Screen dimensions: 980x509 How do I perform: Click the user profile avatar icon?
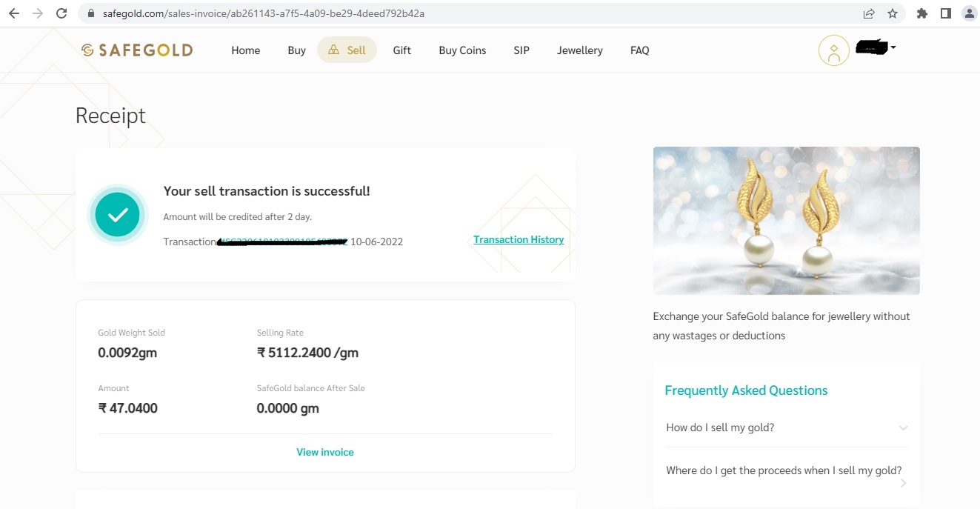[833, 50]
